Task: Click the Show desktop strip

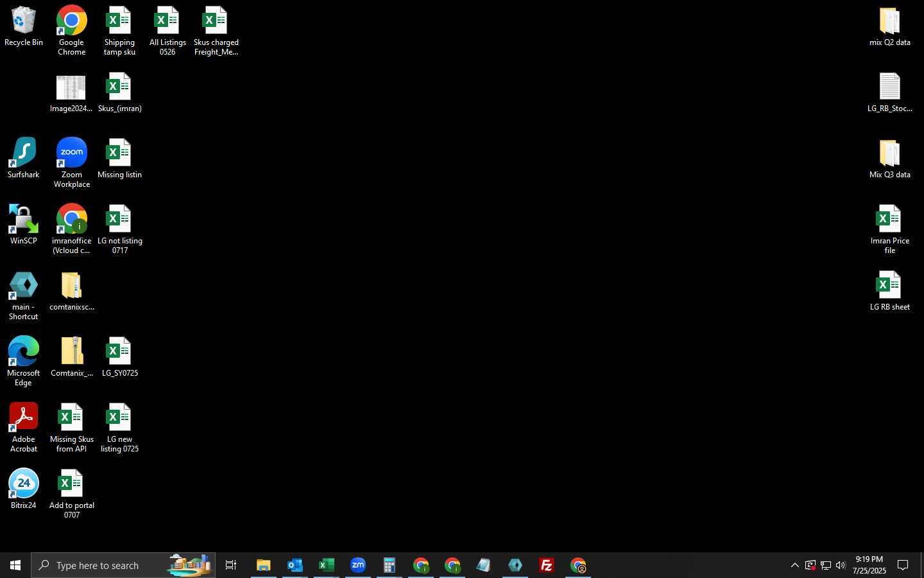Action: [x=921, y=565]
